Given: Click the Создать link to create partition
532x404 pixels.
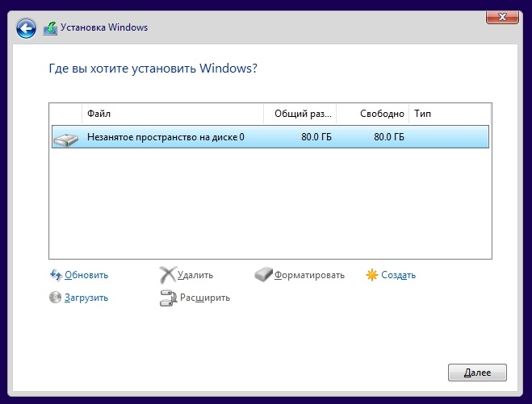Looking at the screenshot, I should click(x=398, y=275).
